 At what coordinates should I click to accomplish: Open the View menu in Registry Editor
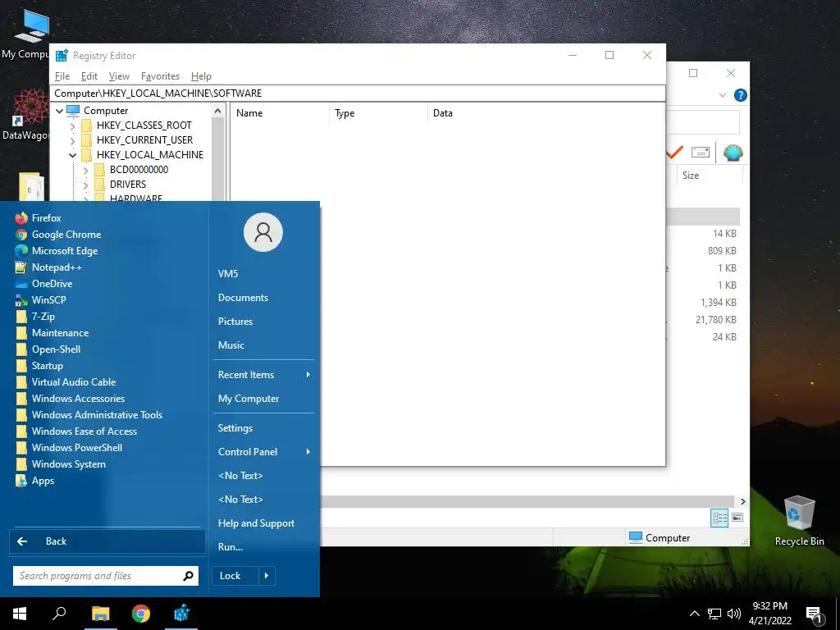click(x=119, y=76)
